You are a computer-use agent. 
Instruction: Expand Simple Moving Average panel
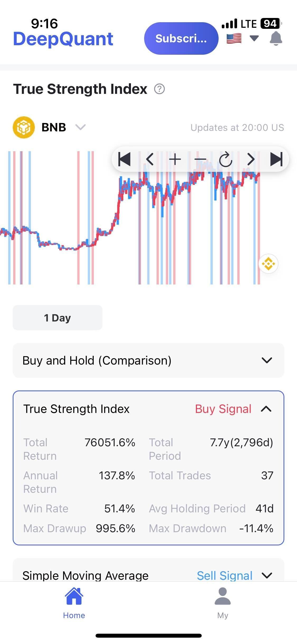[x=267, y=575]
